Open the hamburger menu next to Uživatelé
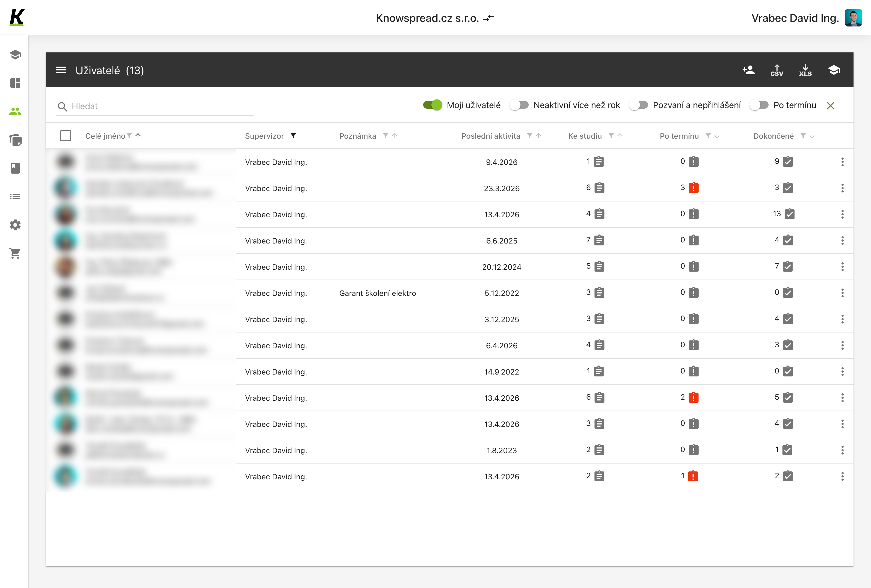 61,70
